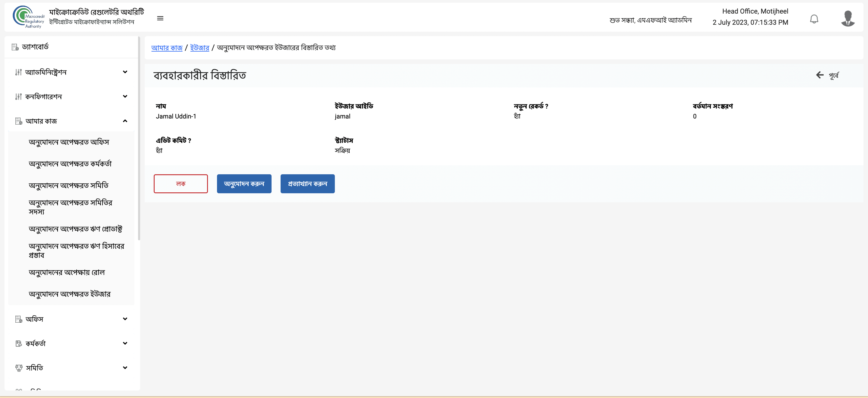868x398 pixels.
Task: Select the status value সক্রিয়
Action: [x=342, y=151]
